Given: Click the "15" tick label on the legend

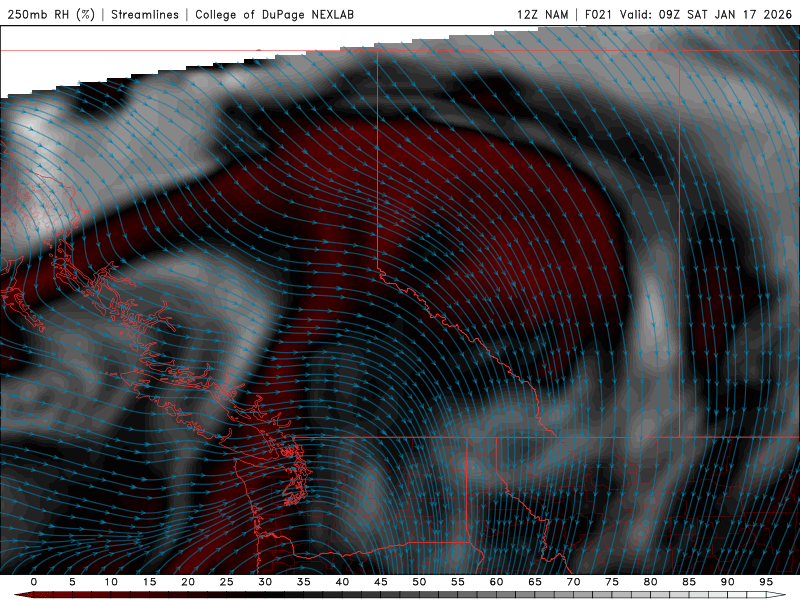Looking at the screenshot, I should tap(149, 582).
